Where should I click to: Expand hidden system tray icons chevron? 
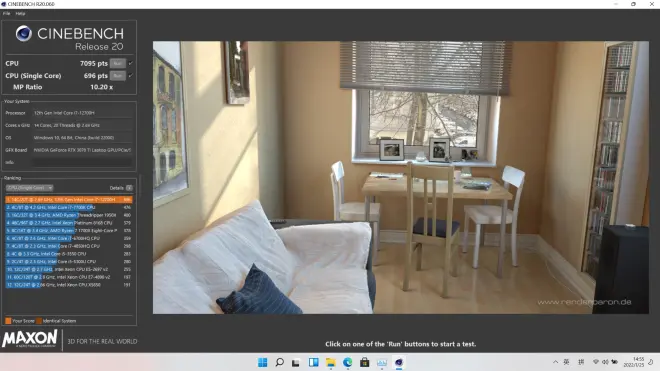(555, 362)
